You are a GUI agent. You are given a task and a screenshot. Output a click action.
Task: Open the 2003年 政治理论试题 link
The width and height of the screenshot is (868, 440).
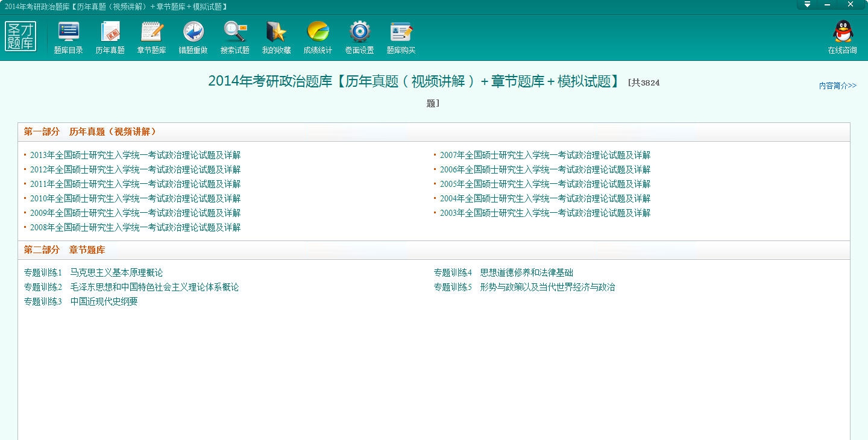545,213
